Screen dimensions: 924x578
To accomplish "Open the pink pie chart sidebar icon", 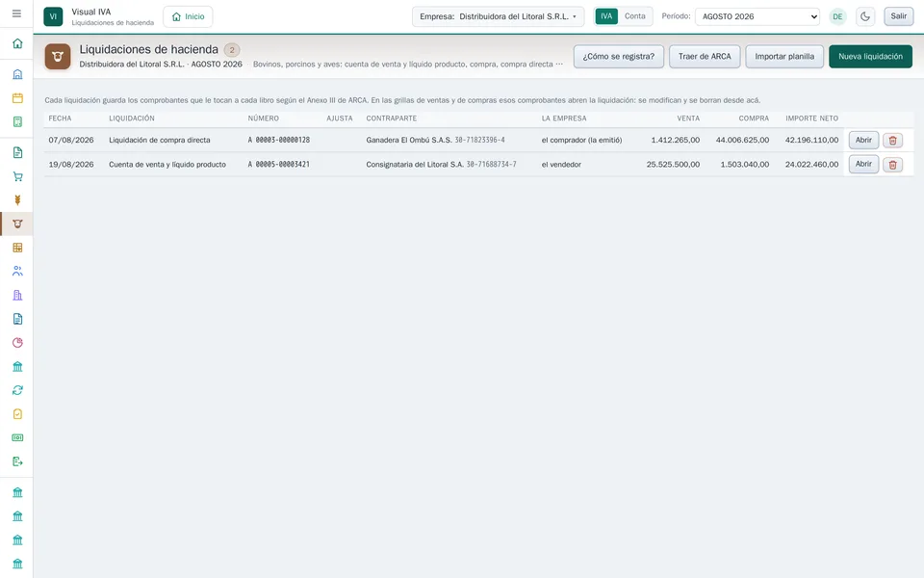I will click(17, 343).
